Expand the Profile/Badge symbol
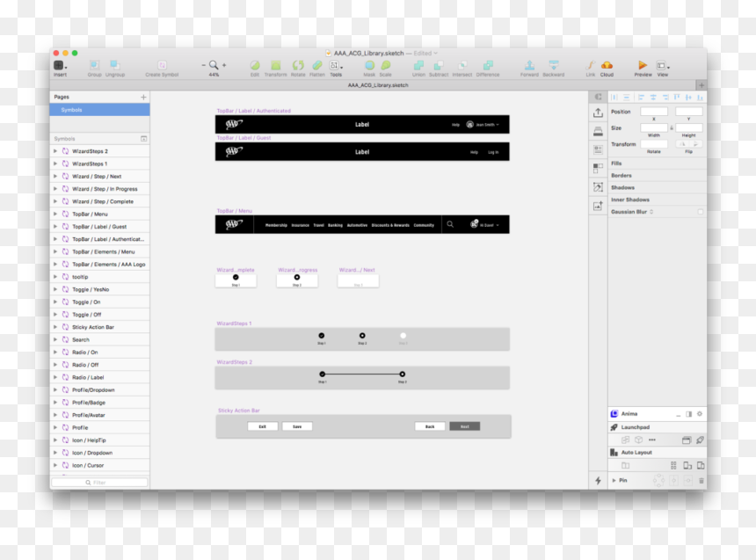Viewport: 756px width, 560px height. coord(55,403)
